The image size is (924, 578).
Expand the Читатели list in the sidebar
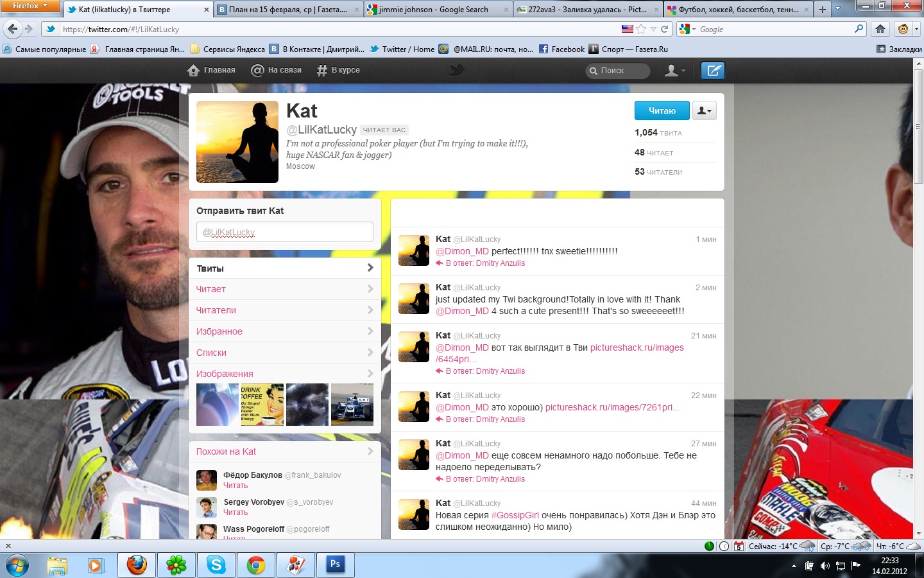coord(285,310)
